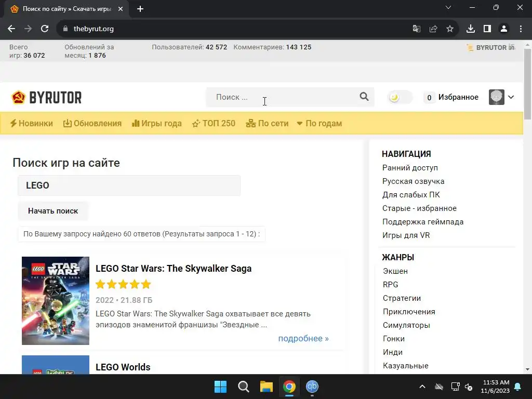
Task: Bookmark page with the star icon
Action: point(450,29)
